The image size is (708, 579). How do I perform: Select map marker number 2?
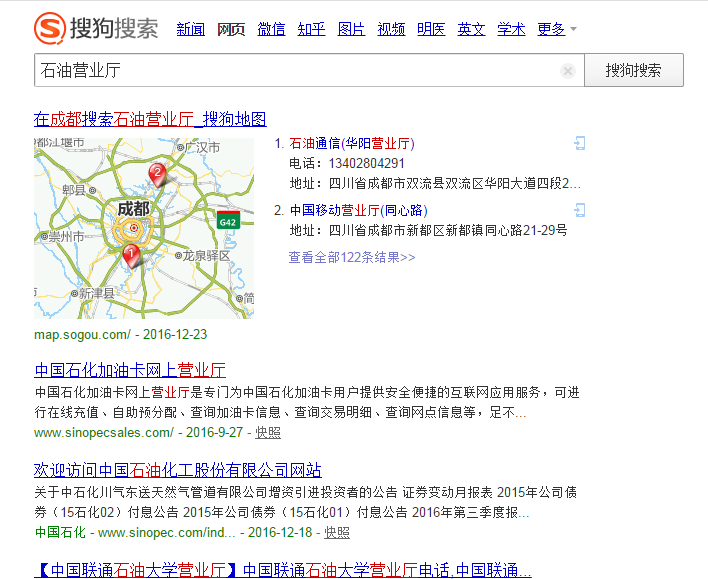point(157,175)
